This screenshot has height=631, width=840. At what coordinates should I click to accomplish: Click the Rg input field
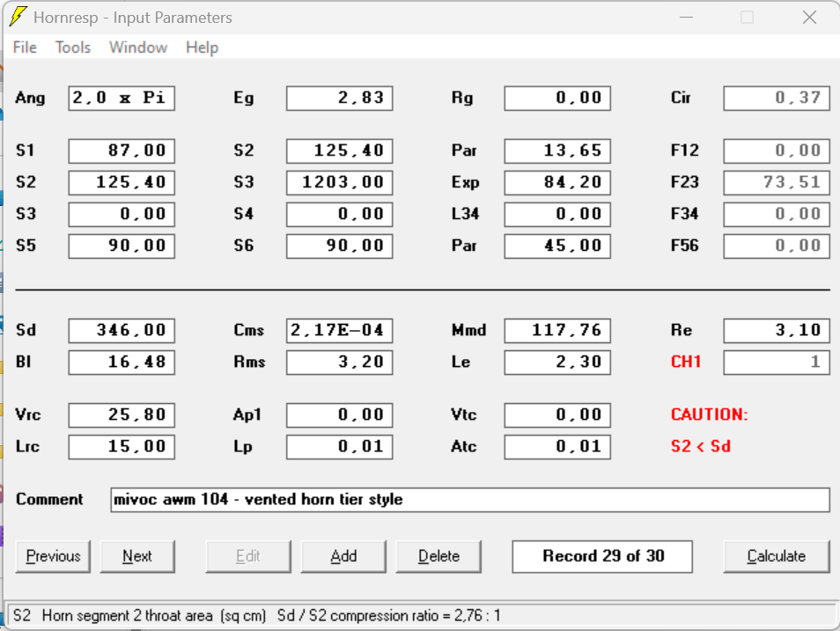[557, 98]
